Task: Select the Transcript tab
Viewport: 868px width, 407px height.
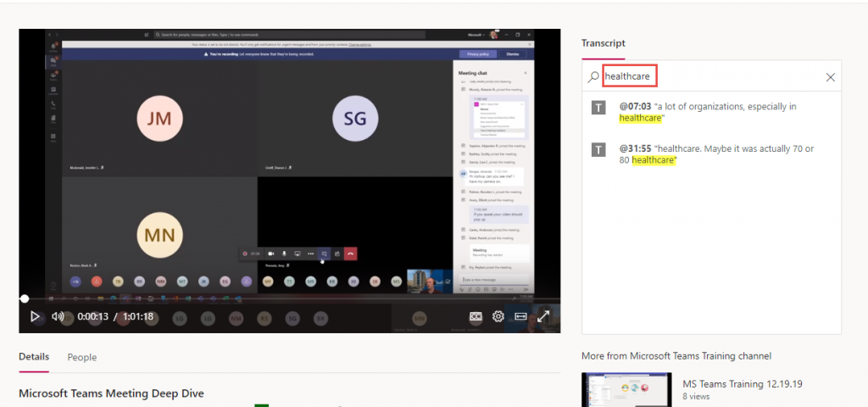Action: pyautogui.click(x=603, y=43)
